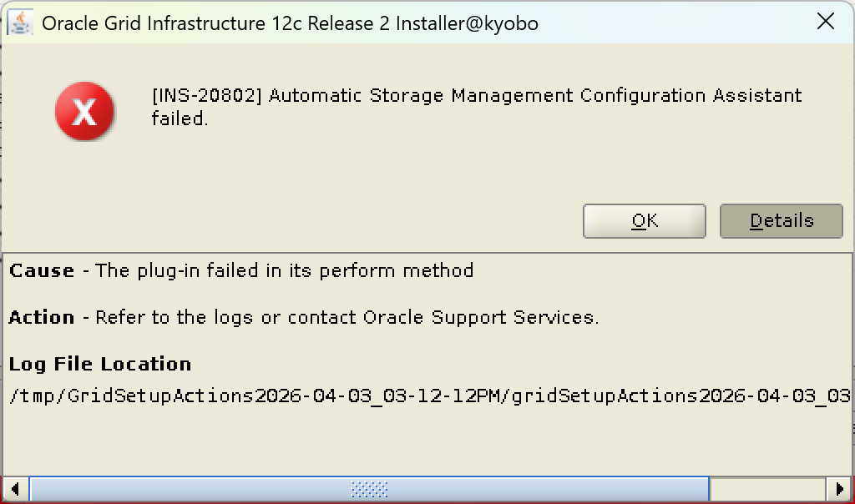This screenshot has height=504, width=855.
Task: Click the horizontal scrollbar thumb
Action: click(250, 488)
